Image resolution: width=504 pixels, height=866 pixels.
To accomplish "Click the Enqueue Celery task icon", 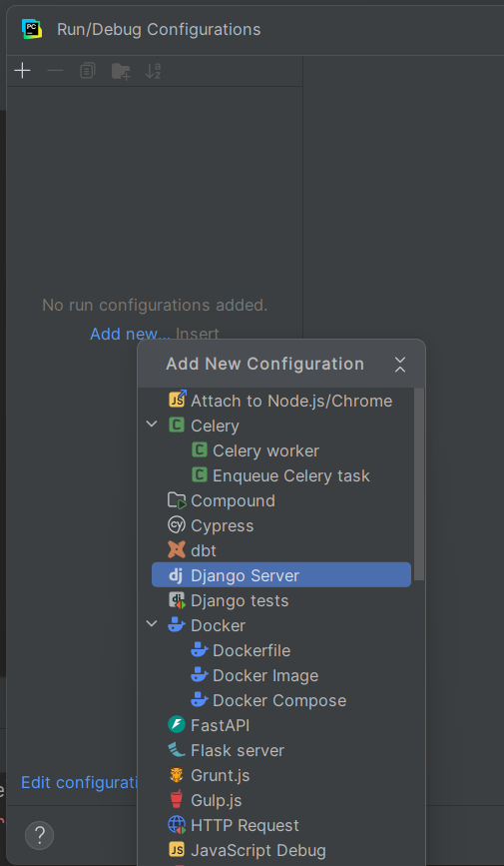I will pyautogui.click(x=200, y=475).
